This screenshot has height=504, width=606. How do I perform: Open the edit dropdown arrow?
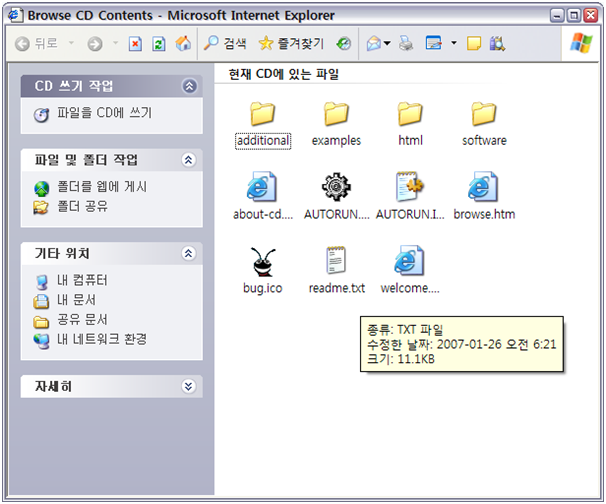point(454,43)
